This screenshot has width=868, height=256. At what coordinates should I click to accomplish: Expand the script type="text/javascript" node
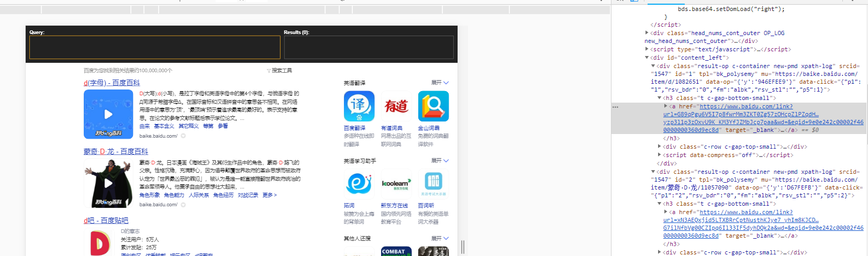(x=647, y=49)
